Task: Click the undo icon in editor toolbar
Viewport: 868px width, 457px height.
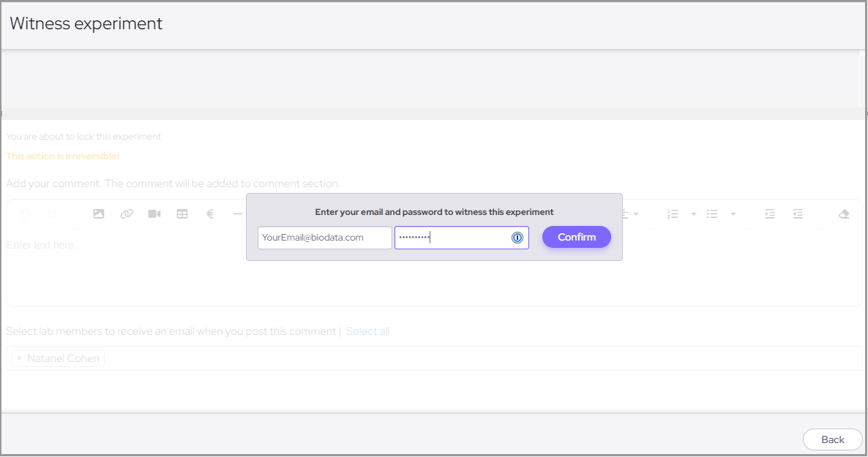Action: pos(24,214)
